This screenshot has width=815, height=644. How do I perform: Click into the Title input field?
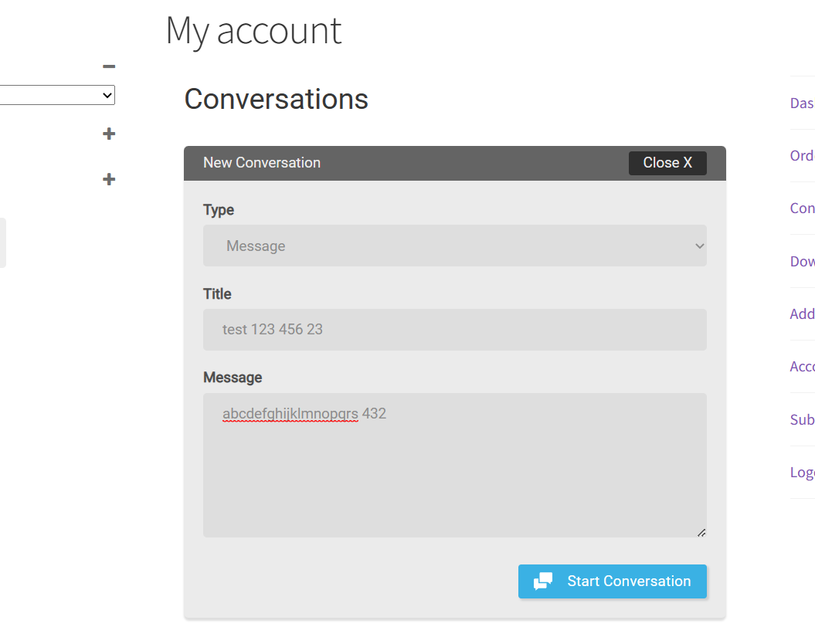click(x=454, y=330)
